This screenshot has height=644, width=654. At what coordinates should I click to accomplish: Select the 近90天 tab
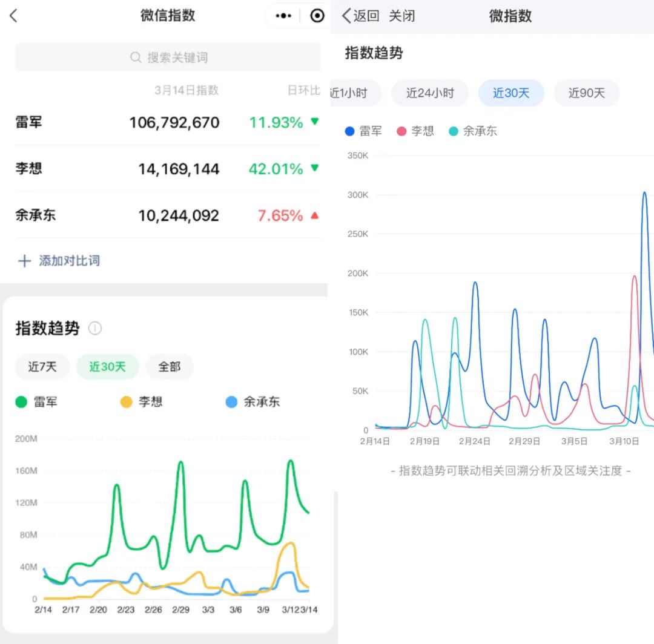coord(587,93)
